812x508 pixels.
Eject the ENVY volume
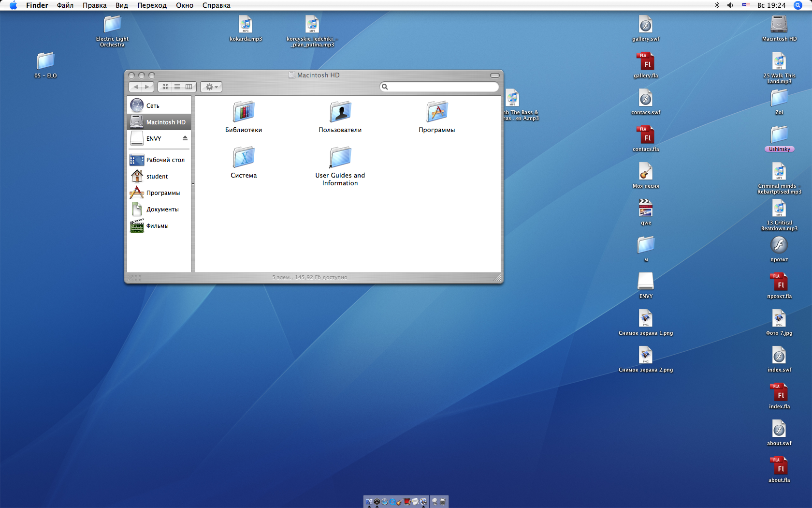pos(185,138)
